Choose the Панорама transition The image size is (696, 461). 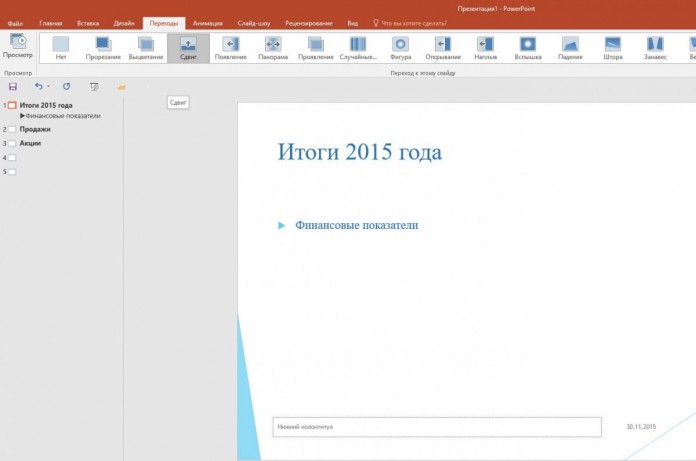(273, 47)
